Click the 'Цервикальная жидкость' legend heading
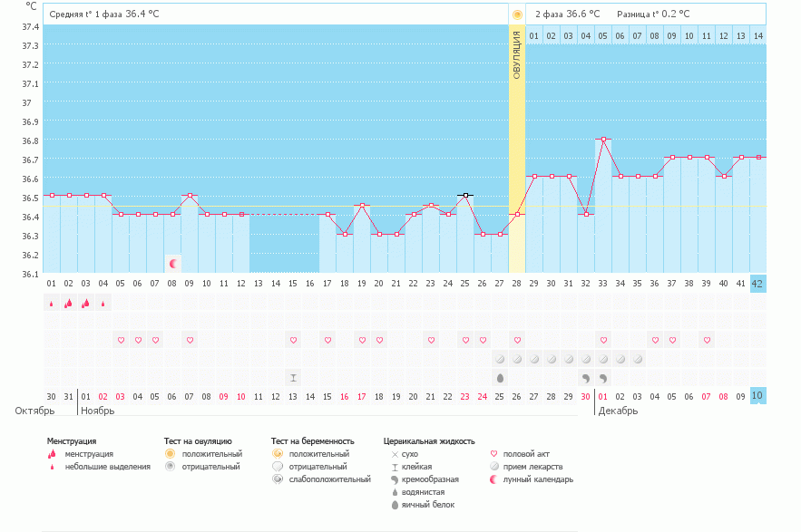The image size is (801, 532). tap(429, 441)
